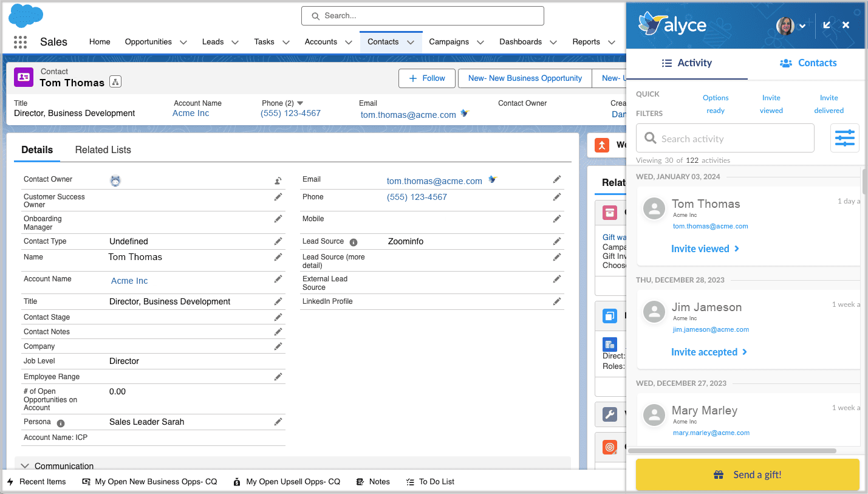Go to the Home nav tab

click(x=100, y=42)
